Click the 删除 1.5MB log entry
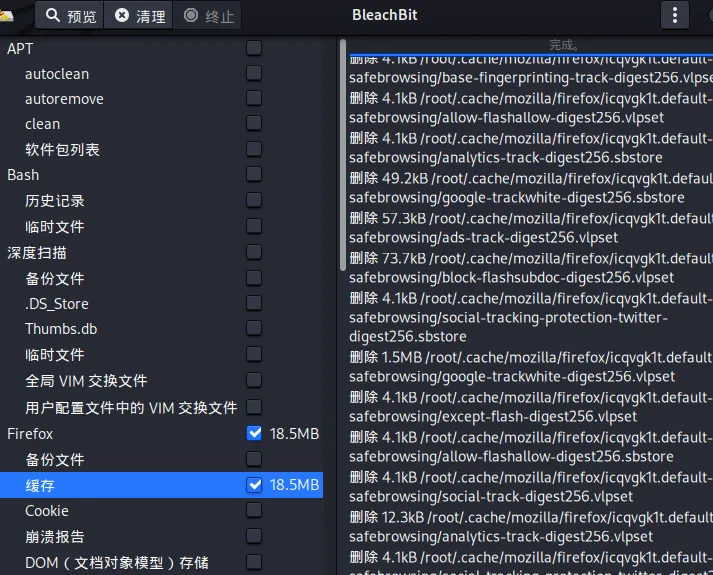The width and height of the screenshot is (713, 575). 531,367
